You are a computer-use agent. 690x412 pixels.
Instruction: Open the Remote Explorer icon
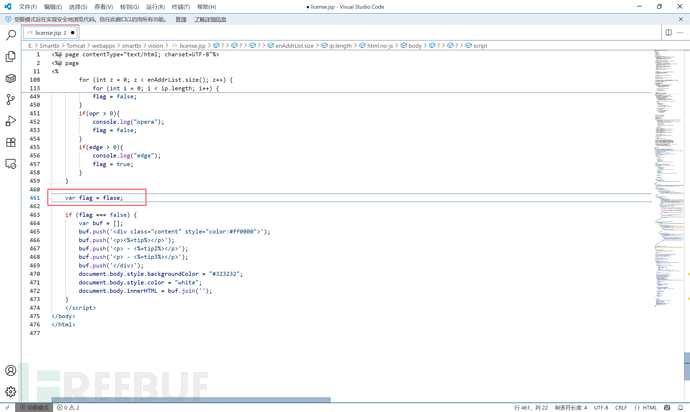tap(11, 164)
